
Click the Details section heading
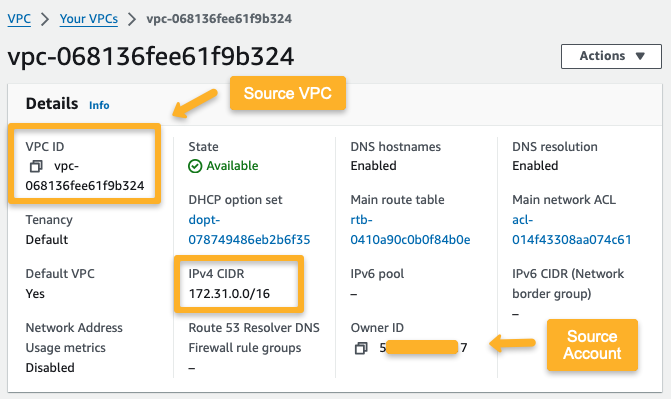pos(52,104)
